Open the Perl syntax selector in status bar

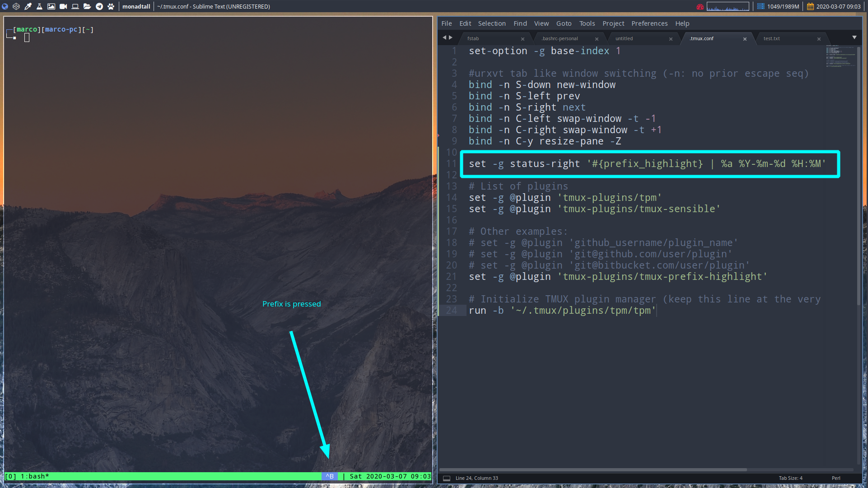point(836,478)
